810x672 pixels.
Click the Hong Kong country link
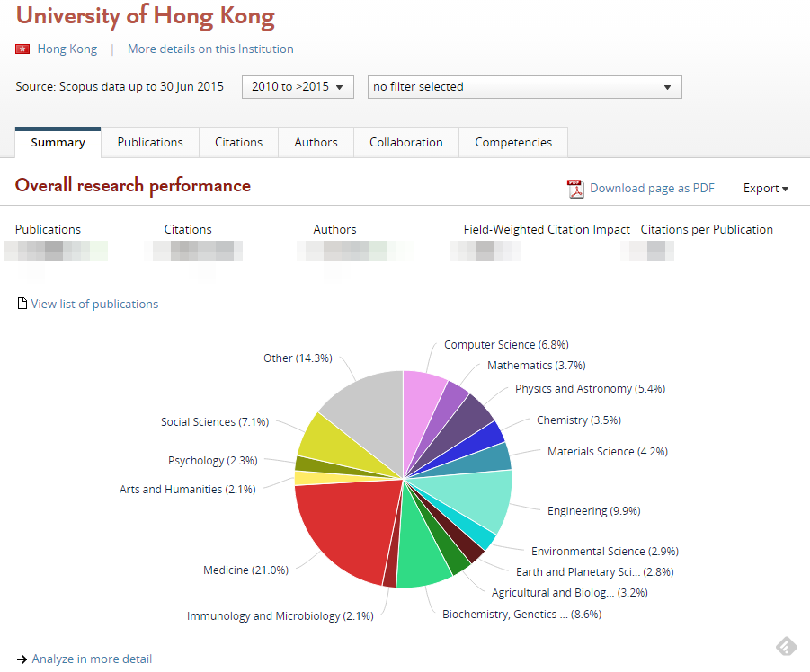(x=67, y=49)
